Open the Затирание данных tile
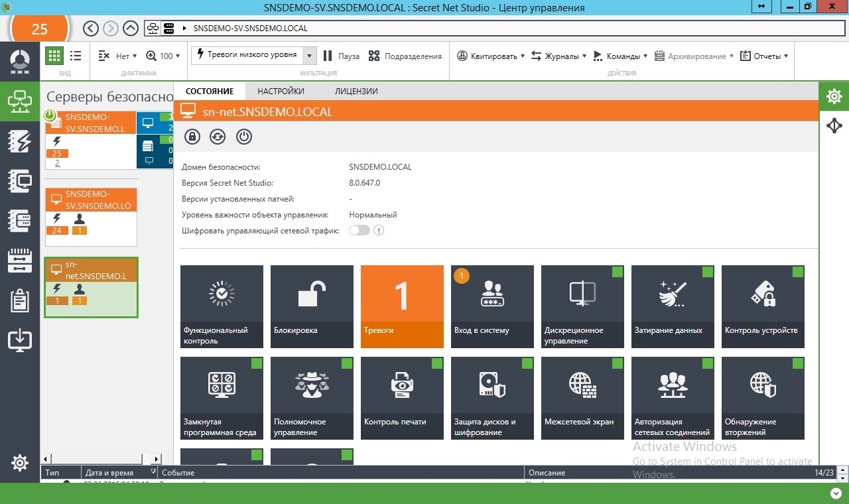 673,306
